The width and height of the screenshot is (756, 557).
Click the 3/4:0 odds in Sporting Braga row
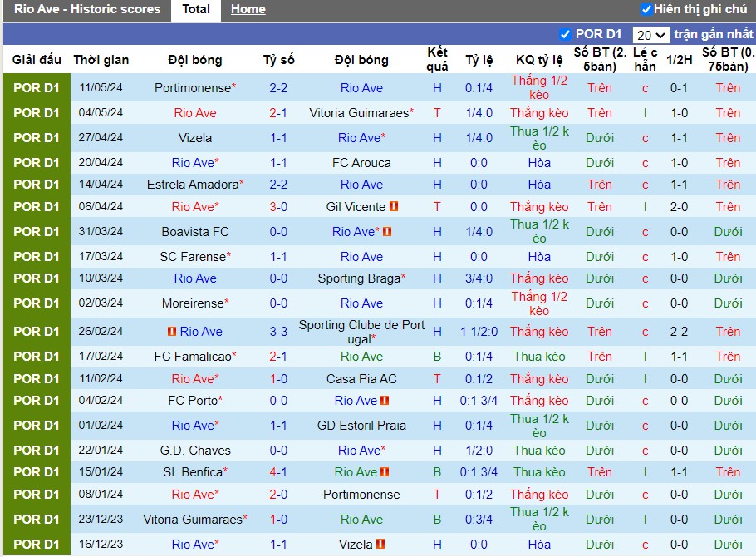(479, 278)
